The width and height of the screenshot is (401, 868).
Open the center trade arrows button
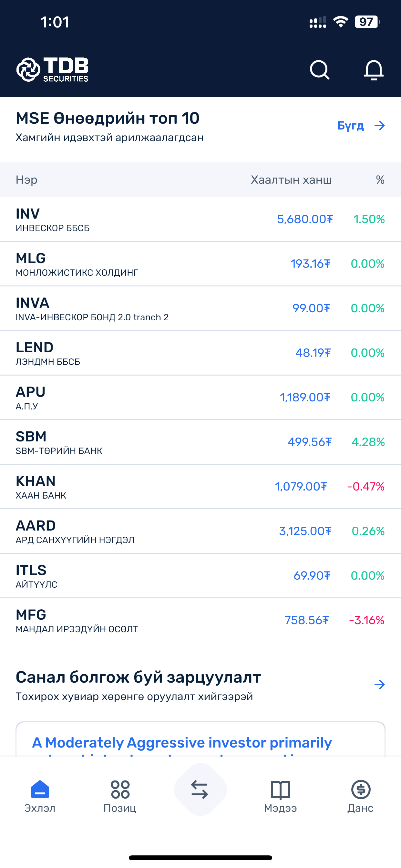click(200, 790)
